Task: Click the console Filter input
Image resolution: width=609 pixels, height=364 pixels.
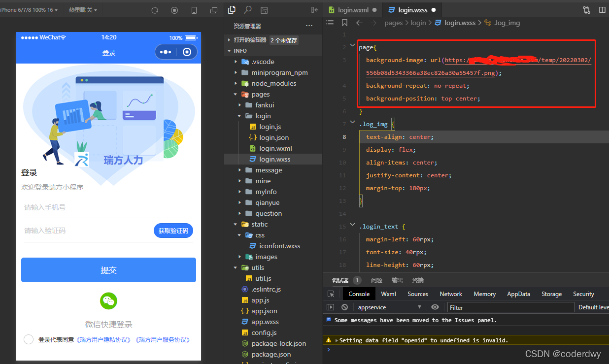Action: (510, 307)
